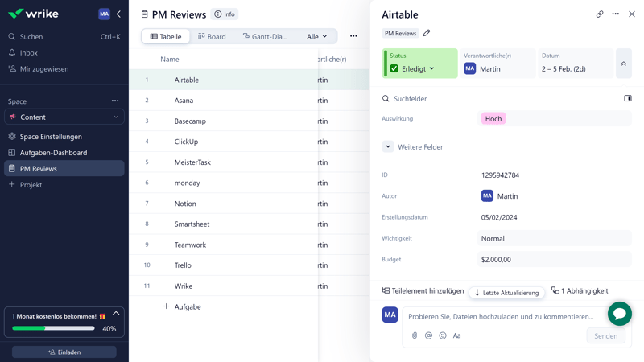Open the green chat bubble
The width and height of the screenshot is (644, 362).
coord(619,314)
